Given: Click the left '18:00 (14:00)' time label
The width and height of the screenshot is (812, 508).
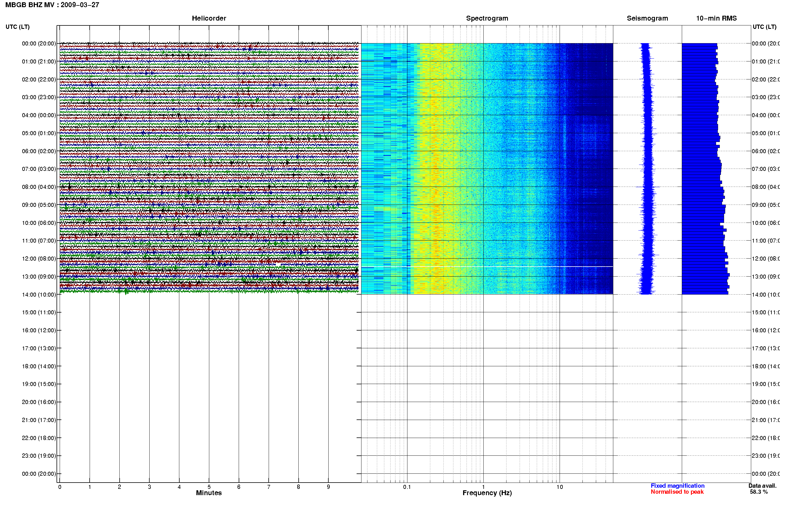Looking at the screenshot, I should click(39, 366).
